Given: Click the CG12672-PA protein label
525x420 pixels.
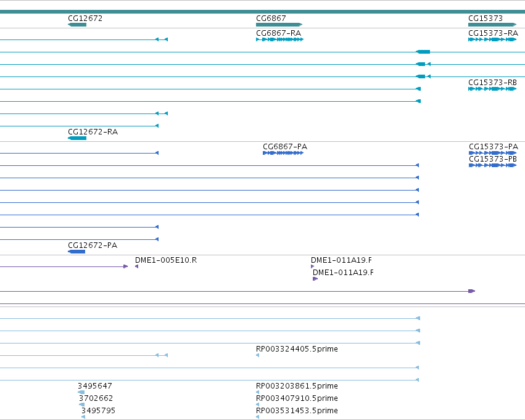Looking at the screenshot, I should 93,245.
